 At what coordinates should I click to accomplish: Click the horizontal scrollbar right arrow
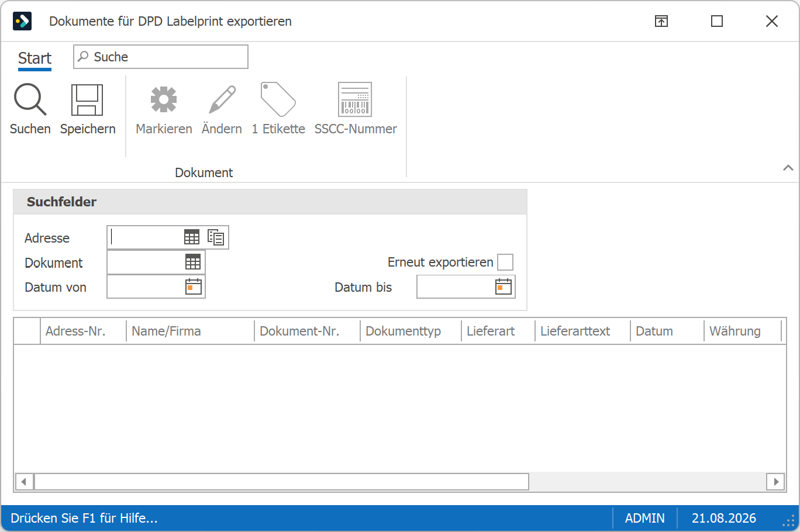776,482
